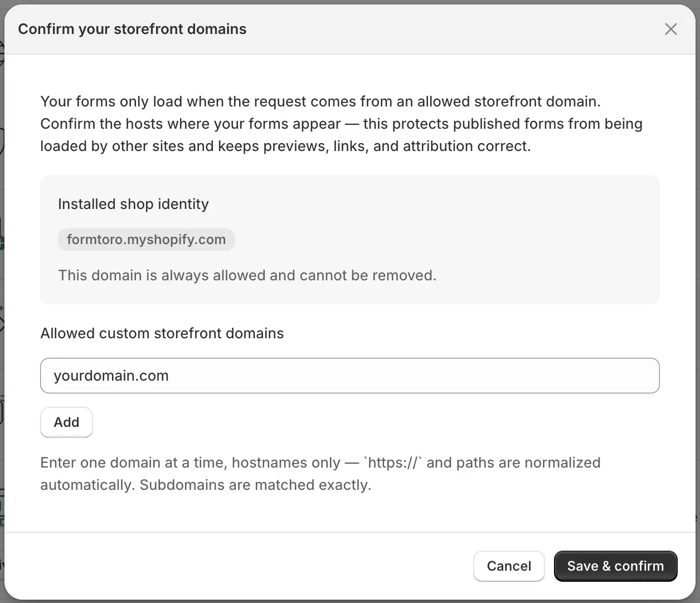Click the 'Your forms only load' intro sentence

tap(320, 101)
